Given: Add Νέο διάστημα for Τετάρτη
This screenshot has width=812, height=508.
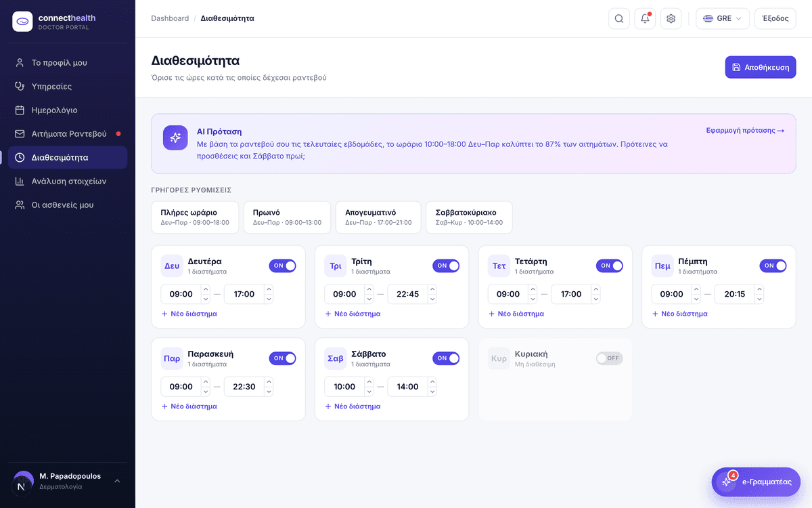Looking at the screenshot, I should click(x=516, y=314).
